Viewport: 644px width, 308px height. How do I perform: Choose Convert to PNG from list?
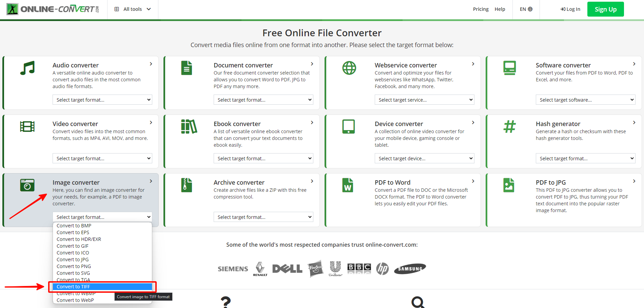74,266
